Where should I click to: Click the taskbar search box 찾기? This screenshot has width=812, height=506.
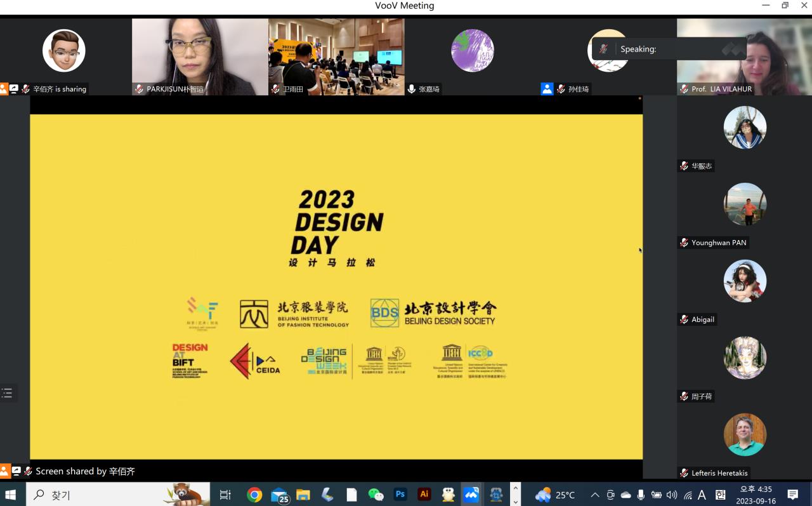coord(119,495)
